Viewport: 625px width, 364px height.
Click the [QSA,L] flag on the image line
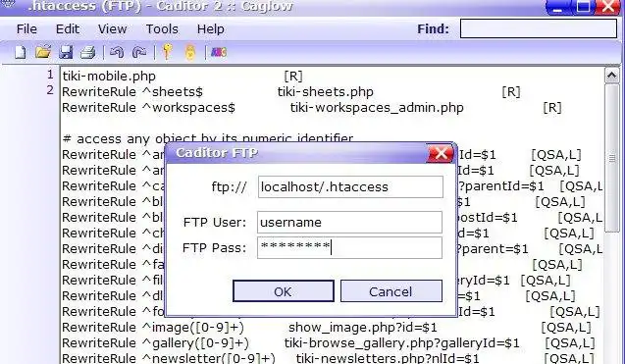point(565,328)
